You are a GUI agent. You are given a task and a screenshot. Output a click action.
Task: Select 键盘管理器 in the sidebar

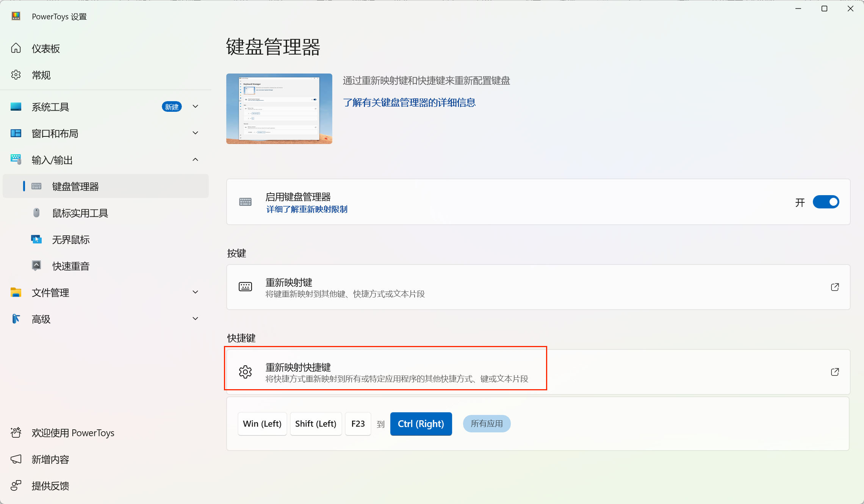click(x=75, y=186)
